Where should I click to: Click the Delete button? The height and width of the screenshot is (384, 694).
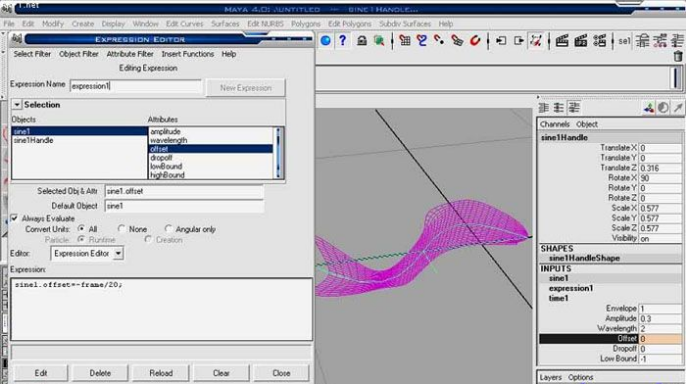click(100, 373)
